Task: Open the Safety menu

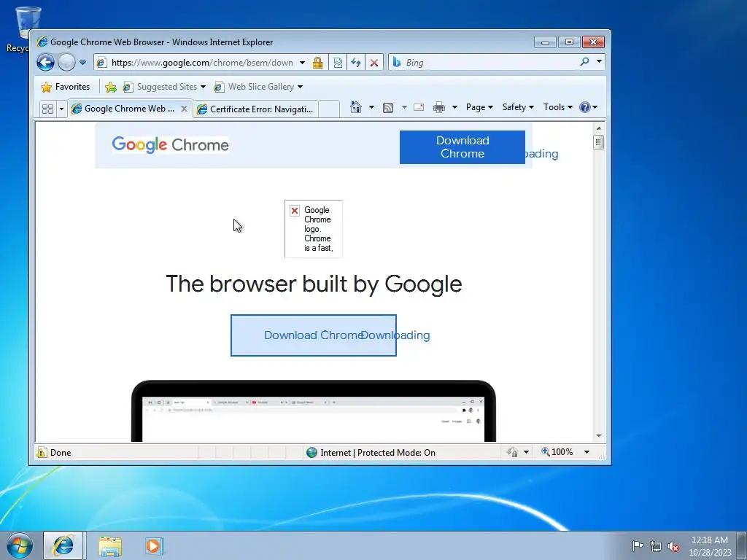Action: coord(518,107)
